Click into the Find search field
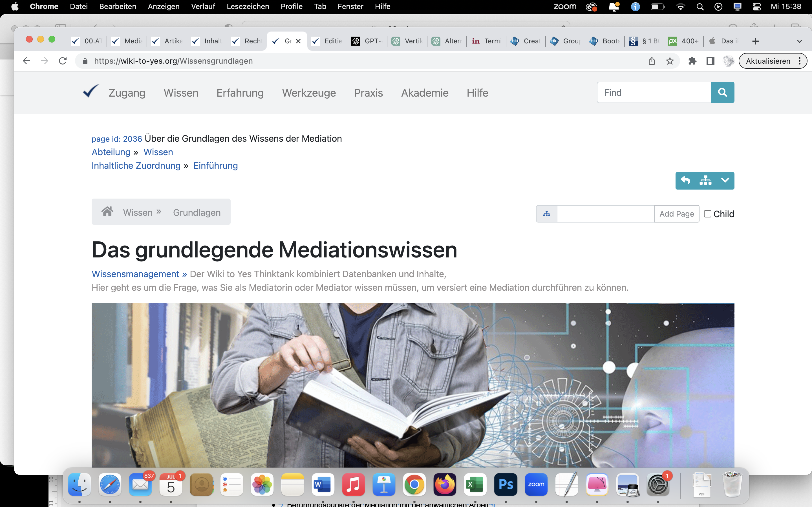Viewport: 812px width, 507px height. tap(654, 93)
